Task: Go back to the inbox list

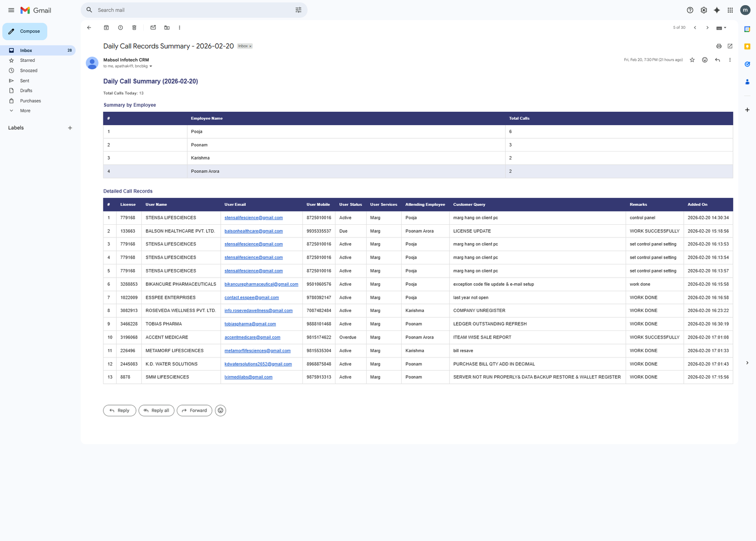Action: [x=89, y=28]
